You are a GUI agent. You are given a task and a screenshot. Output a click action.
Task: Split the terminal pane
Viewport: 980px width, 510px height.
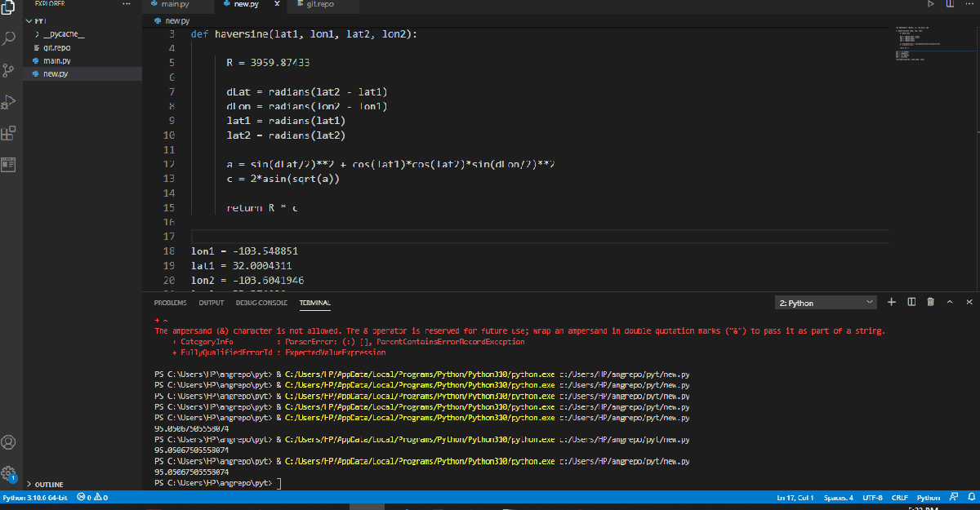click(x=911, y=302)
